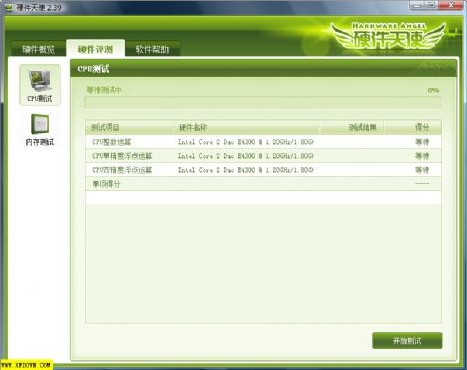
Task: Start testing with the 开始测试 button
Action: [407, 341]
